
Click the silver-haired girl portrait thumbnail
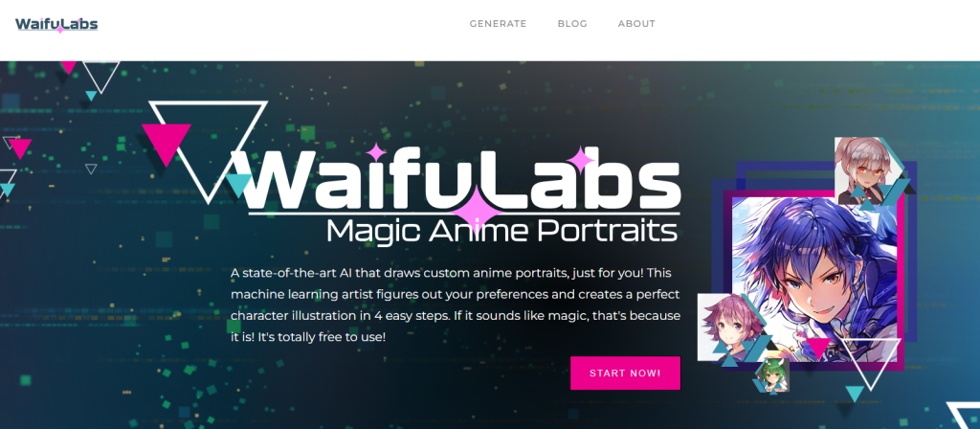click(868, 171)
